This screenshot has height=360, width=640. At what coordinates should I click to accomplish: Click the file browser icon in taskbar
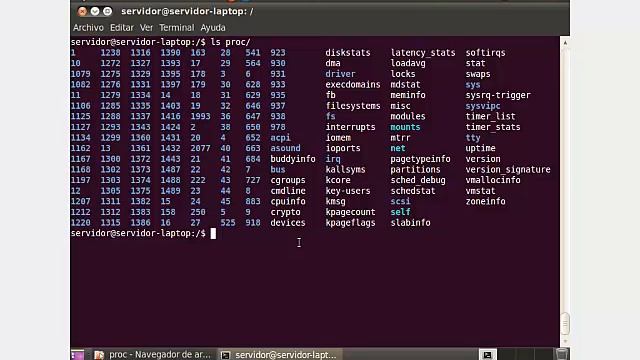pos(99,355)
